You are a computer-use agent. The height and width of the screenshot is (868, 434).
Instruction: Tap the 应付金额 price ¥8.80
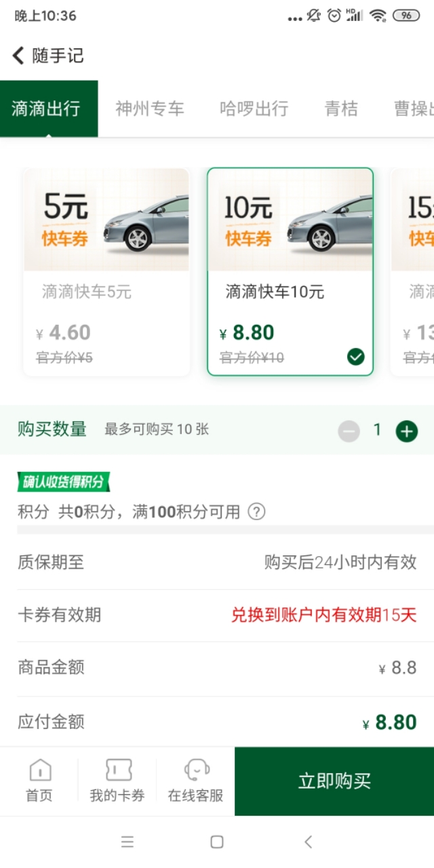(391, 722)
